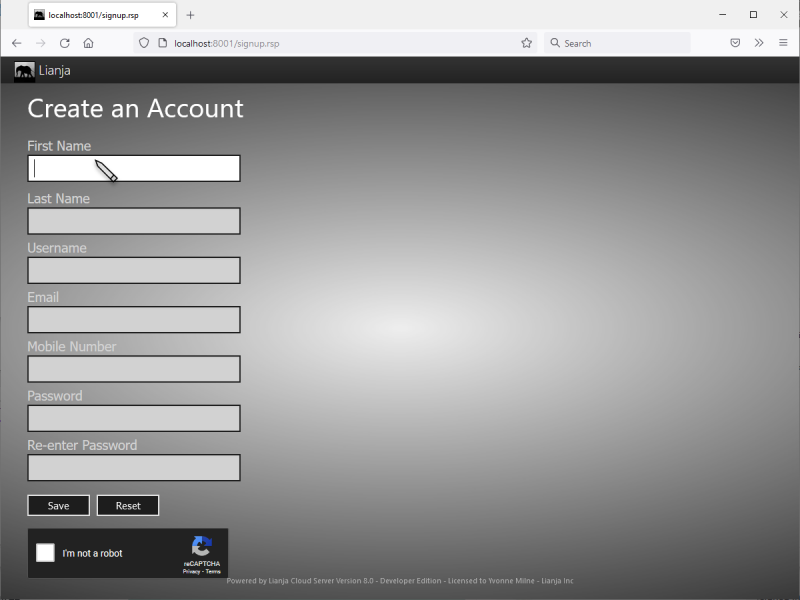
Task: Click the Save button
Action: tap(58, 505)
